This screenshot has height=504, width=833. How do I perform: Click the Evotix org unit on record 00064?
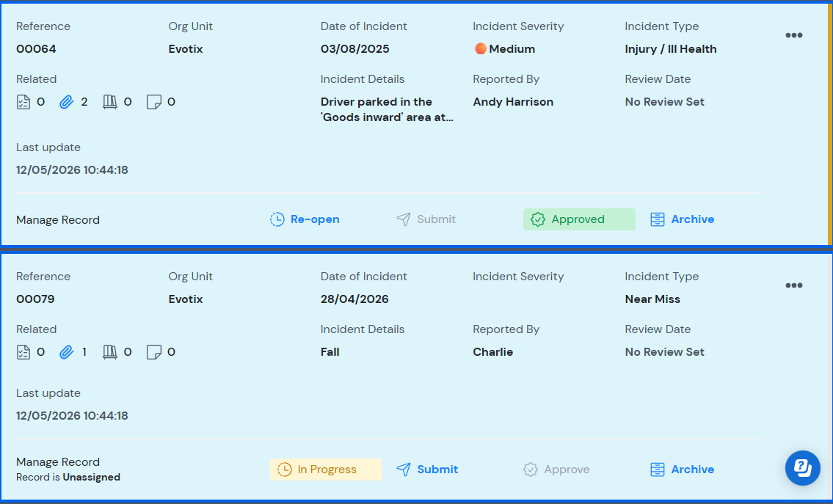[x=186, y=49]
